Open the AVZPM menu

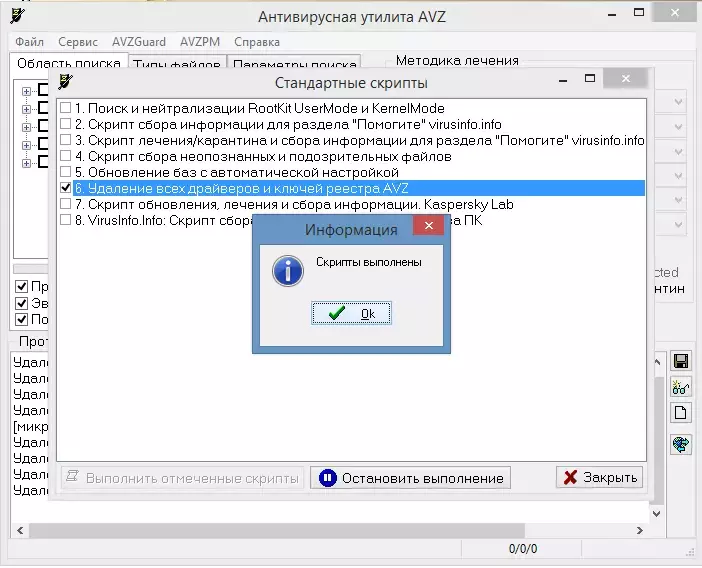pos(200,42)
